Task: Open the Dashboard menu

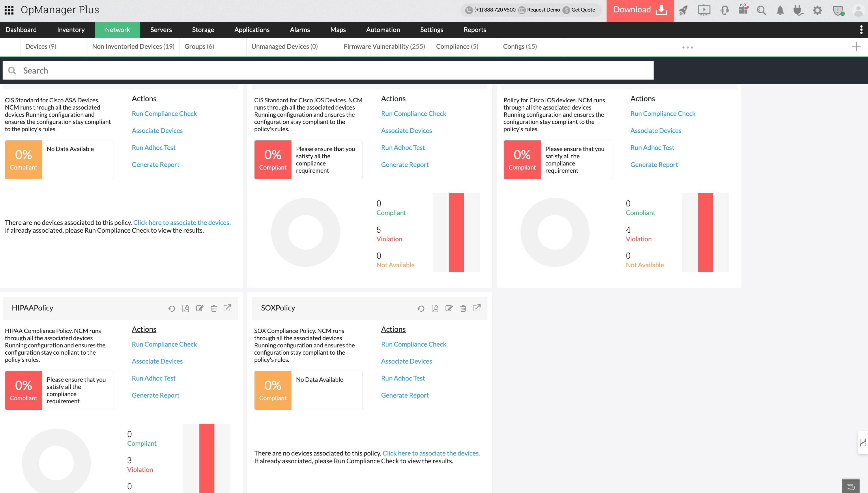Action: point(21,30)
